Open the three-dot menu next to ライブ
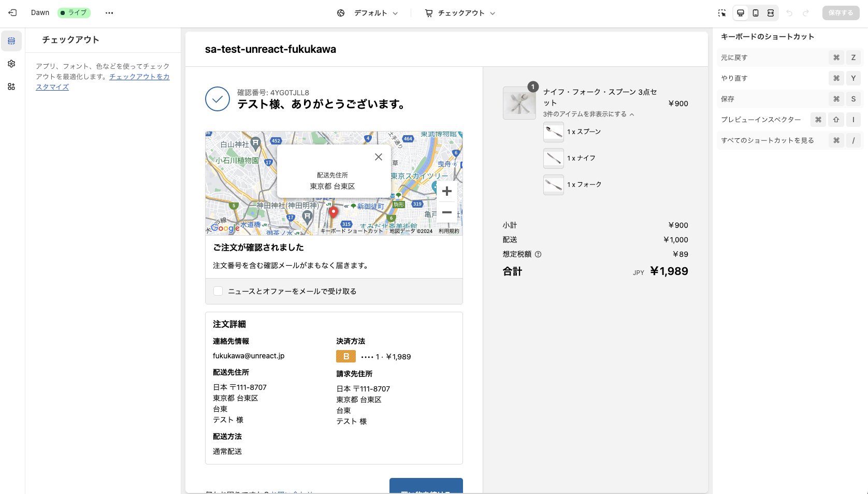868x494 pixels. click(x=109, y=13)
